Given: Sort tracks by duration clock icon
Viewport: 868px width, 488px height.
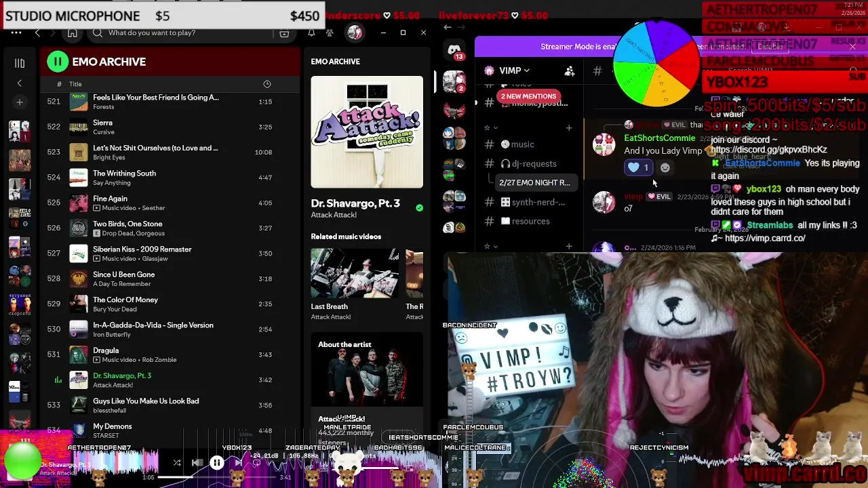Looking at the screenshot, I should tap(267, 84).
